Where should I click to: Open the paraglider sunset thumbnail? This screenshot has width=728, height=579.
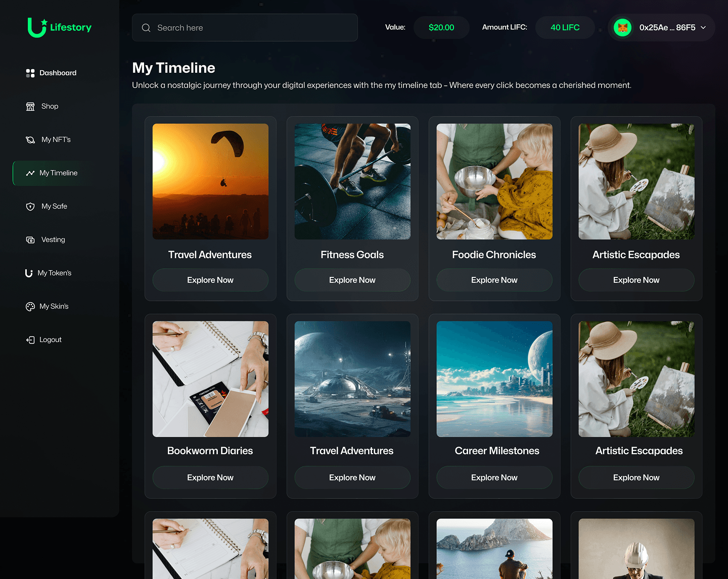click(210, 181)
